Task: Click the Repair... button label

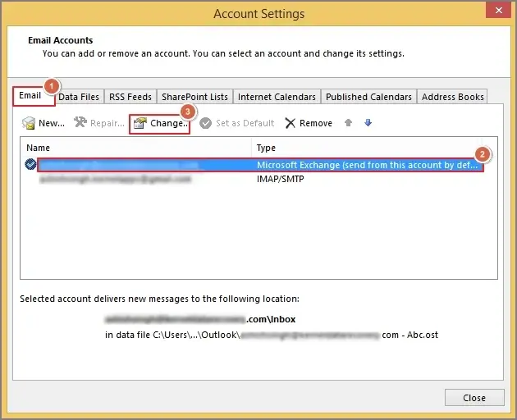Action: pyautogui.click(x=108, y=123)
